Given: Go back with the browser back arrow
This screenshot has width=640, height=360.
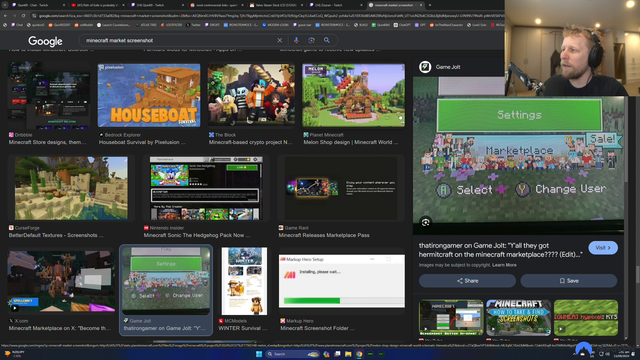Looking at the screenshot, I should click(x=5, y=16).
